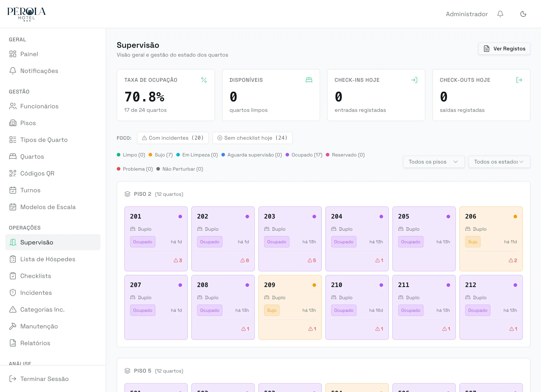Open Painel from the sidebar

coord(53,54)
